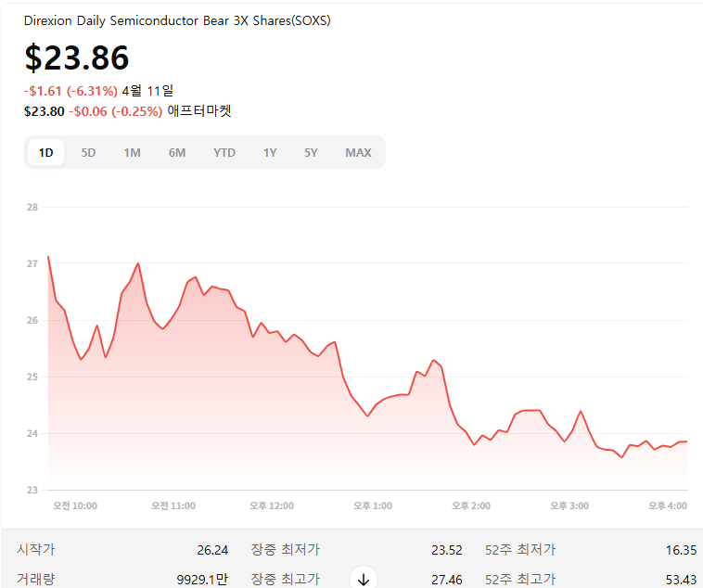The height and width of the screenshot is (588, 703).
Task: Switch chart to 1M range
Action: (x=133, y=152)
